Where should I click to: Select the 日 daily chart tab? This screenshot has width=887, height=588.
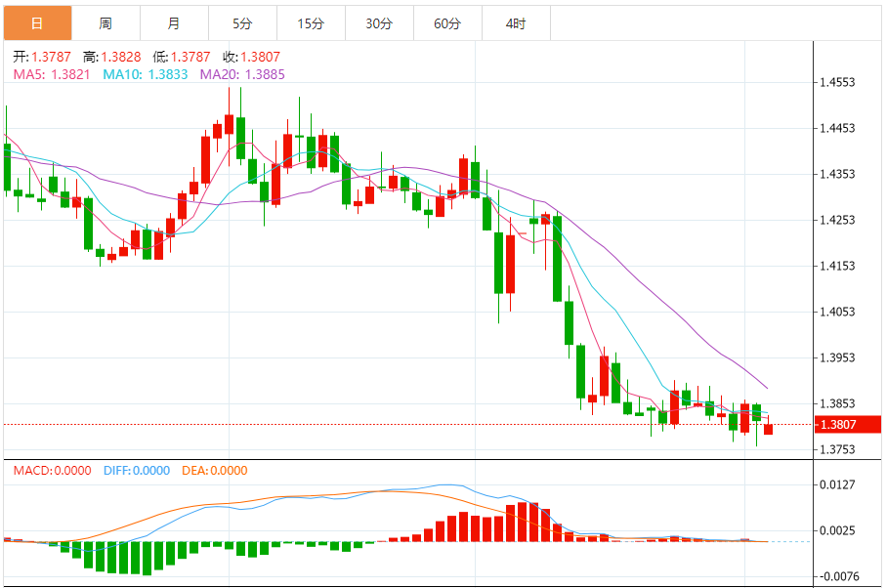[37, 23]
